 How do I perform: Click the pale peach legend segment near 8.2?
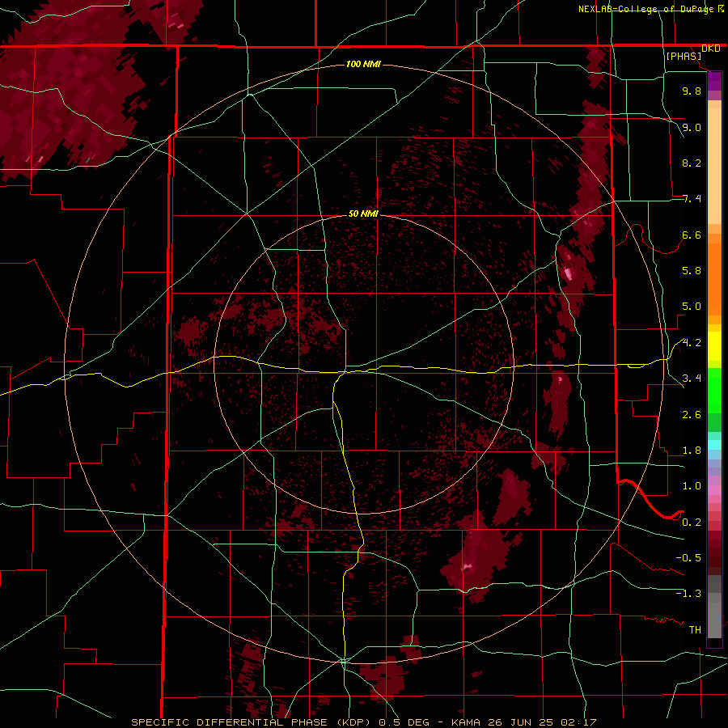pos(714,166)
